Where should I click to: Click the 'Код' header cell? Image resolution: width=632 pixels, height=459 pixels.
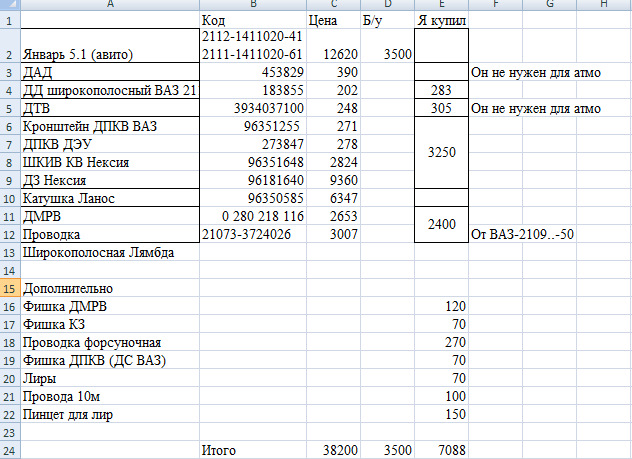pyautogui.click(x=253, y=20)
